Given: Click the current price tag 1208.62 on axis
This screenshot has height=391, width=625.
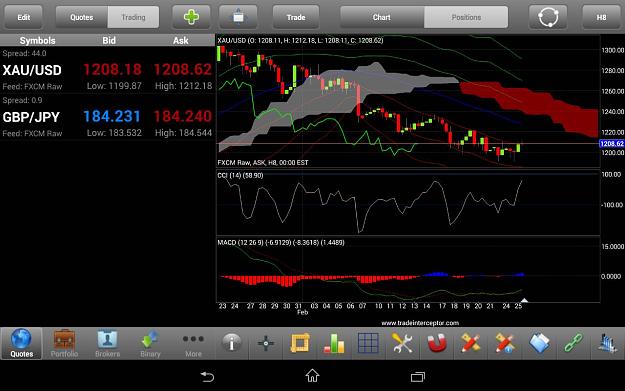Looking at the screenshot, I should [612, 143].
